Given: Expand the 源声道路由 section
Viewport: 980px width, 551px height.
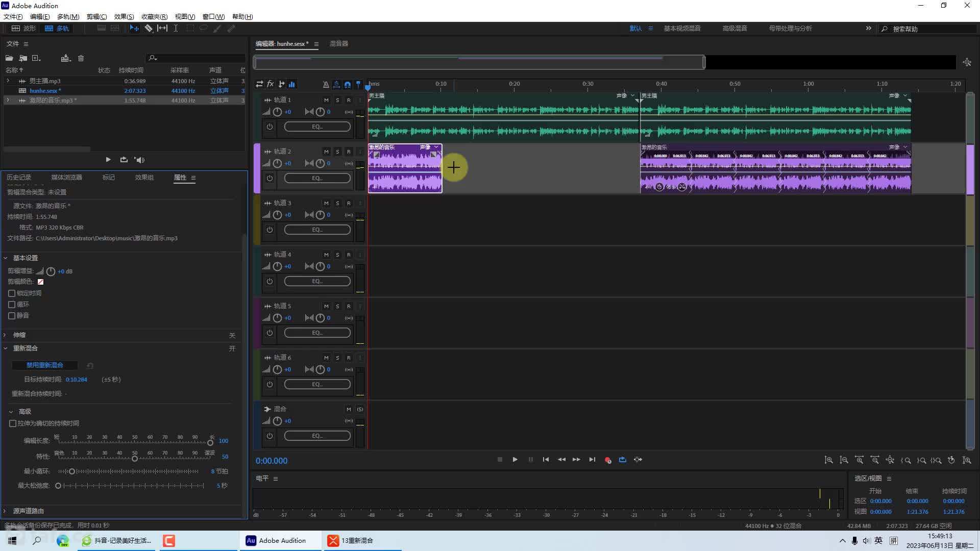Looking at the screenshot, I should [x=6, y=511].
